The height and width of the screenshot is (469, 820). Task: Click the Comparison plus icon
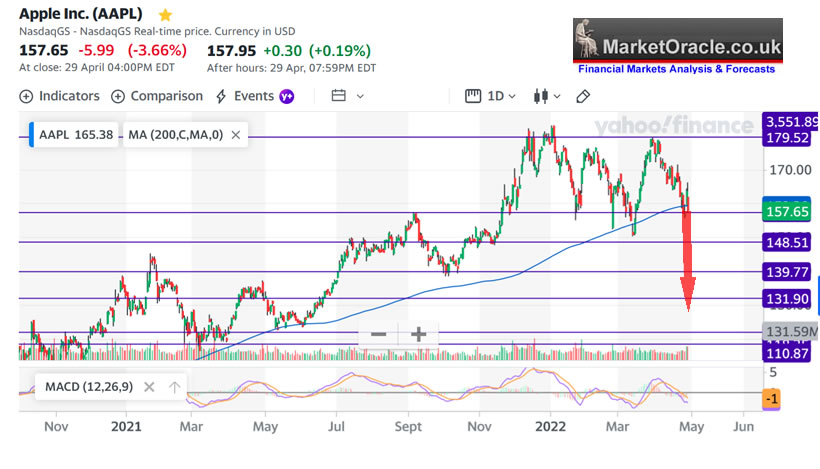point(118,97)
